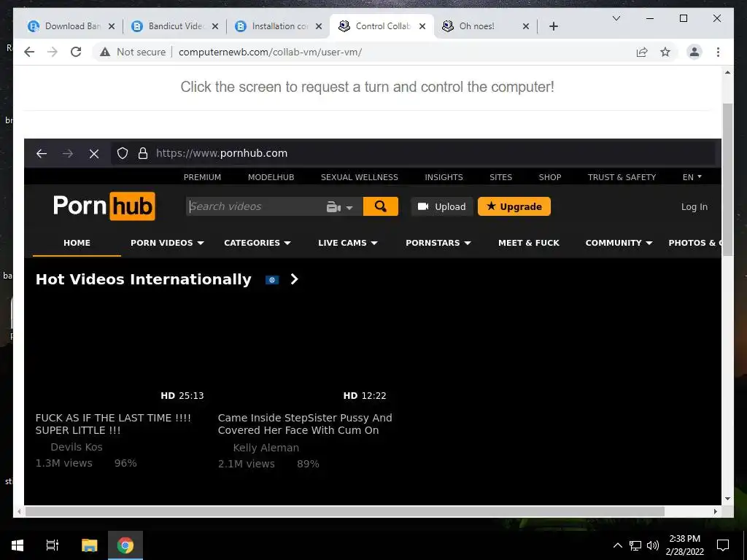Switch to the Download Ban tab
Image resolution: width=747 pixels, height=560 pixels.
(71, 26)
